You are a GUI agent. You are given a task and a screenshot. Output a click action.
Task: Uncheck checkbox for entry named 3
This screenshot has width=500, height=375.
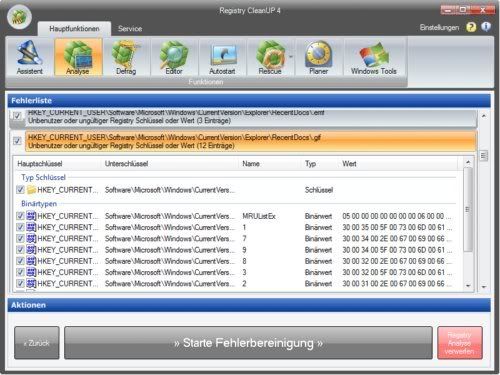tap(20, 272)
